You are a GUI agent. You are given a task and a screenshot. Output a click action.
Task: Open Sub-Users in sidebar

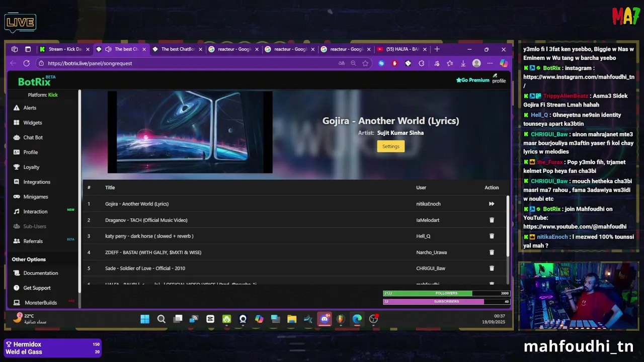point(35,226)
